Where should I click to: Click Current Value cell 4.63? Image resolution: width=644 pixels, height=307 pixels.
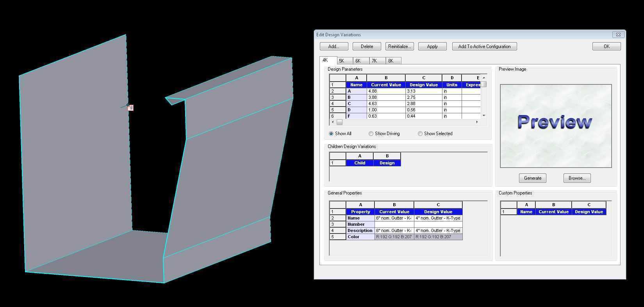point(386,104)
